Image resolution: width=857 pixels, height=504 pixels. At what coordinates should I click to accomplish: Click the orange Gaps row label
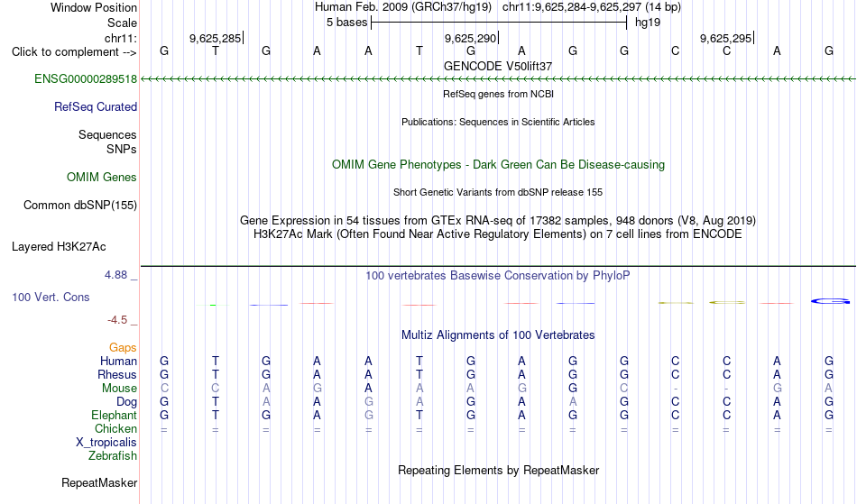123,348
